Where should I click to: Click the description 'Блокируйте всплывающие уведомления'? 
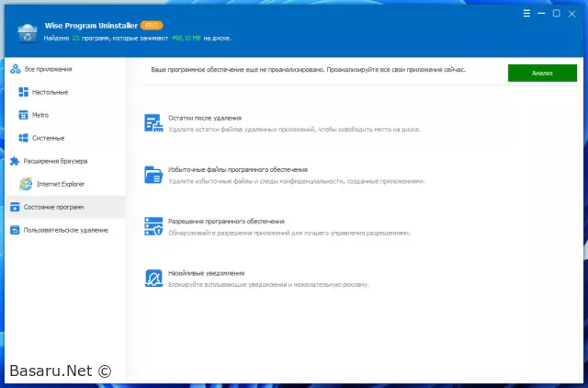(268, 285)
